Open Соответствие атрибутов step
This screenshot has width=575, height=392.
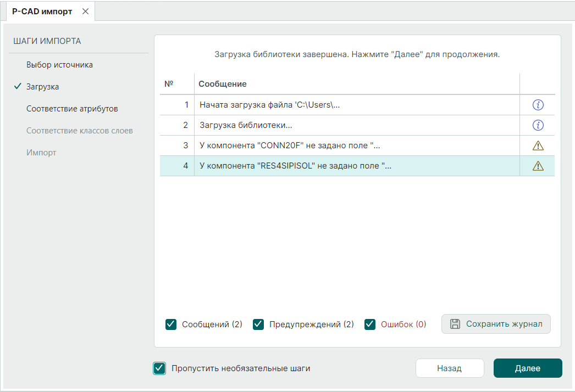click(x=72, y=109)
